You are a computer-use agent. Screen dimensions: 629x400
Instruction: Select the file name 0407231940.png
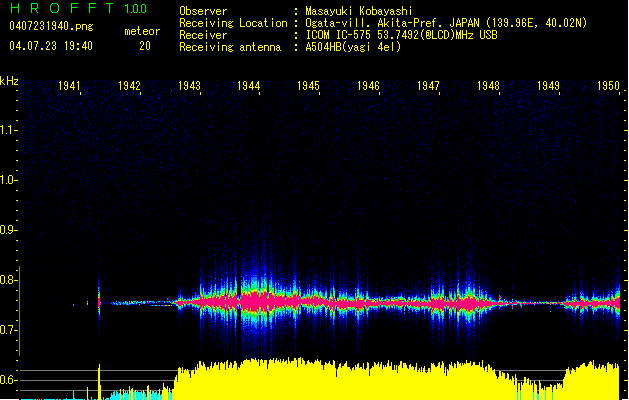pyautogui.click(x=51, y=26)
